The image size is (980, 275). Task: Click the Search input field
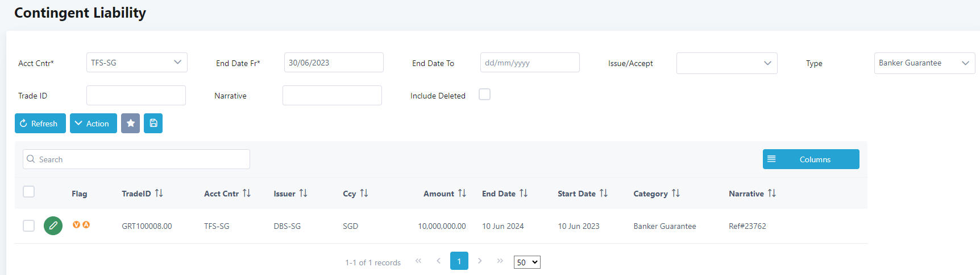(136, 159)
